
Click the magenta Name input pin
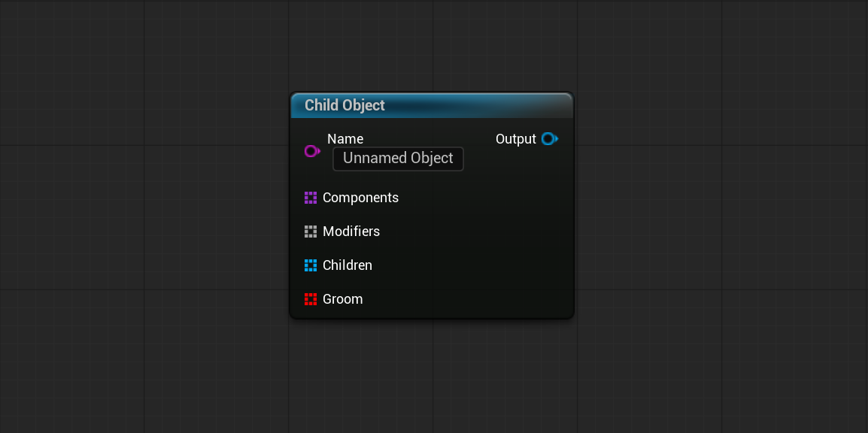coord(312,151)
